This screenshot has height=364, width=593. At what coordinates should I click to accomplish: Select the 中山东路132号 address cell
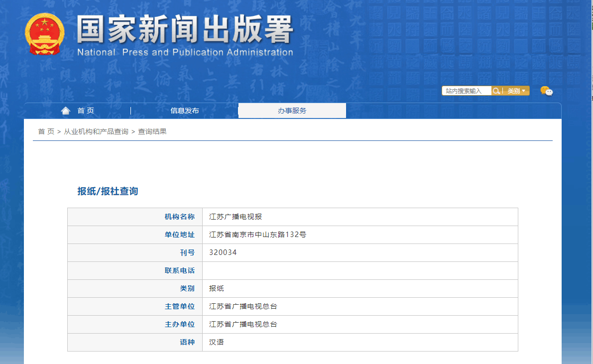pos(257,235)
